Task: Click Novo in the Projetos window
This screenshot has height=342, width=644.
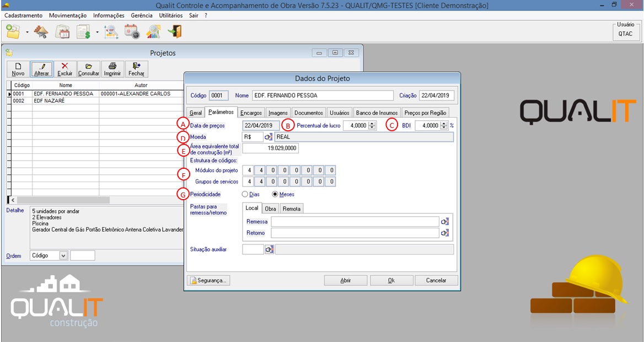Action: click(18, 70)
